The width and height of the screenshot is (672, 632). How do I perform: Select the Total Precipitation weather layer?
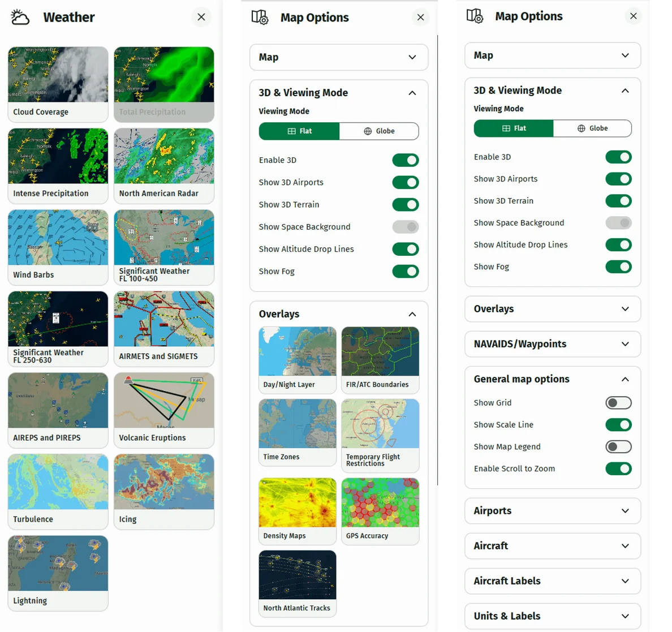163,84
